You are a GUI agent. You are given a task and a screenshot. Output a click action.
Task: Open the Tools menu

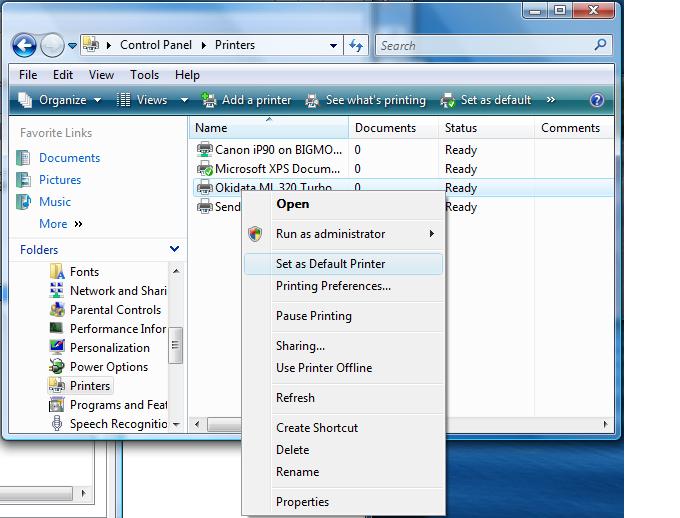(144, 75)
